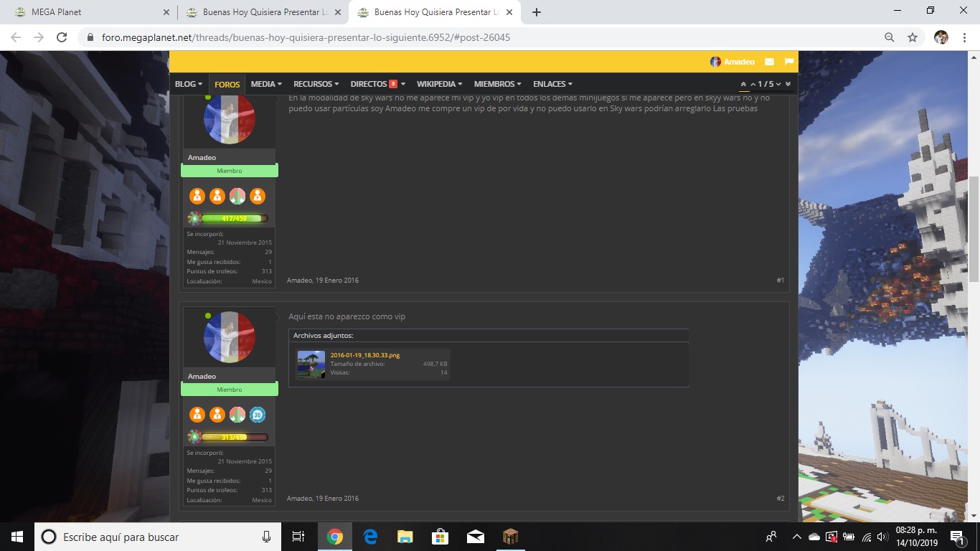This screenshot has height=551, width=980.
Task: Show hidden system tray icons
Action: [x=796, y=537]
